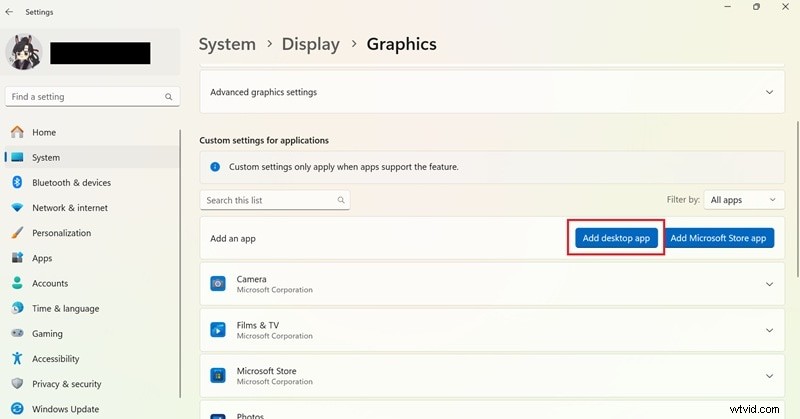Expand the Films & TV entry chevron
This screenshot has height=419, width=800.
click(769, 330)
